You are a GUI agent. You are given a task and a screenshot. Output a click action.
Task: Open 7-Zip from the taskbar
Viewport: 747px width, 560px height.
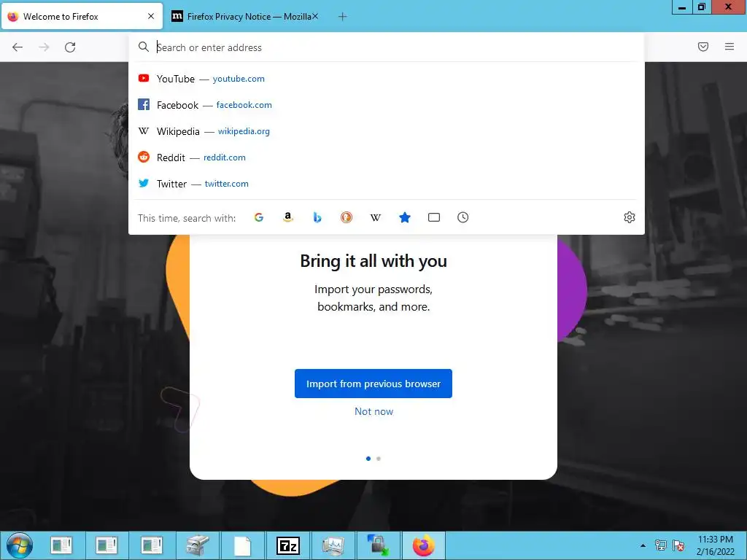(287, 545)
